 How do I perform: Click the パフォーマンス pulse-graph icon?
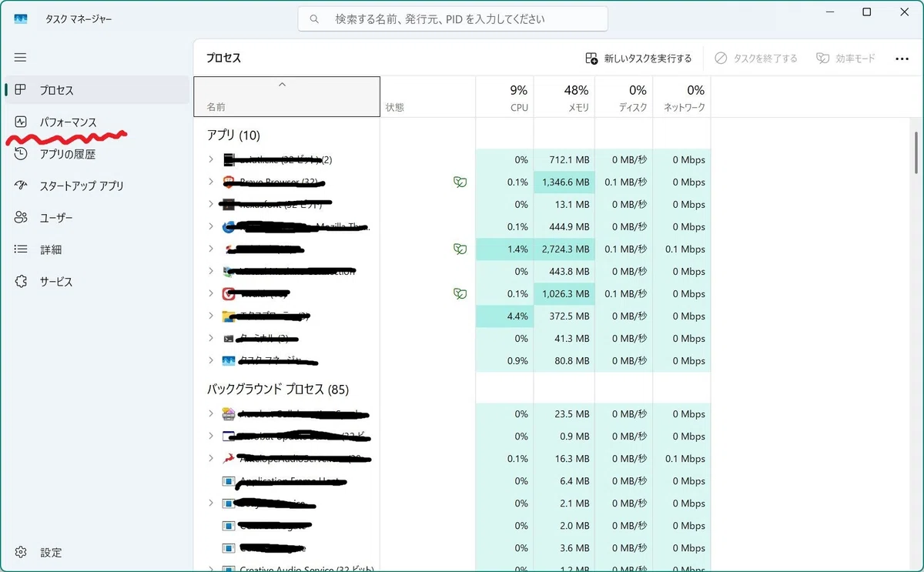click(21, 122)
